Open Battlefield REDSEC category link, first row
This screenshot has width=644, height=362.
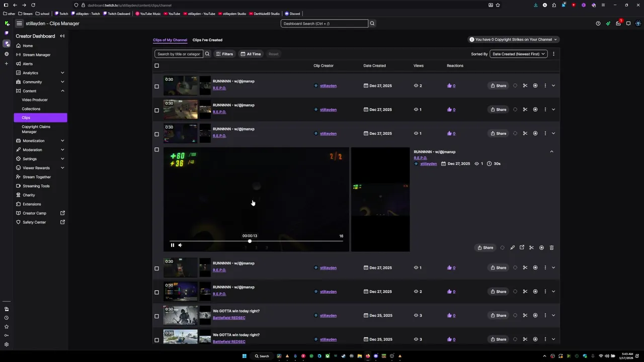pyautogui.click(x=229, y=318)
